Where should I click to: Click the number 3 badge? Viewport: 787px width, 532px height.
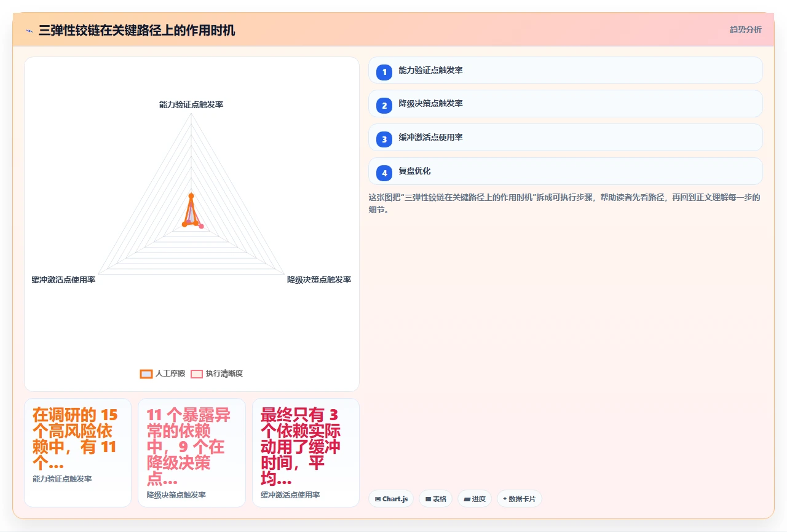coord(384,139)
